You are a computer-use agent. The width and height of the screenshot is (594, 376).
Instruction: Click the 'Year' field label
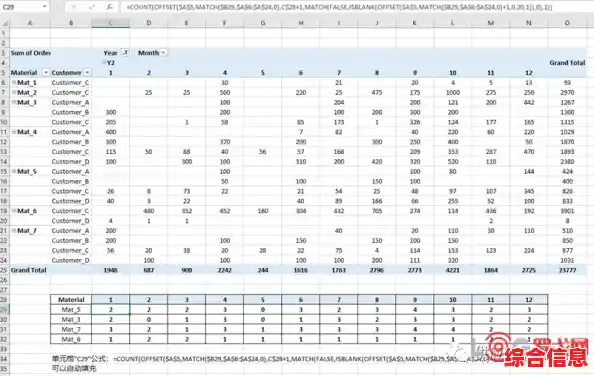click(110, 53)
